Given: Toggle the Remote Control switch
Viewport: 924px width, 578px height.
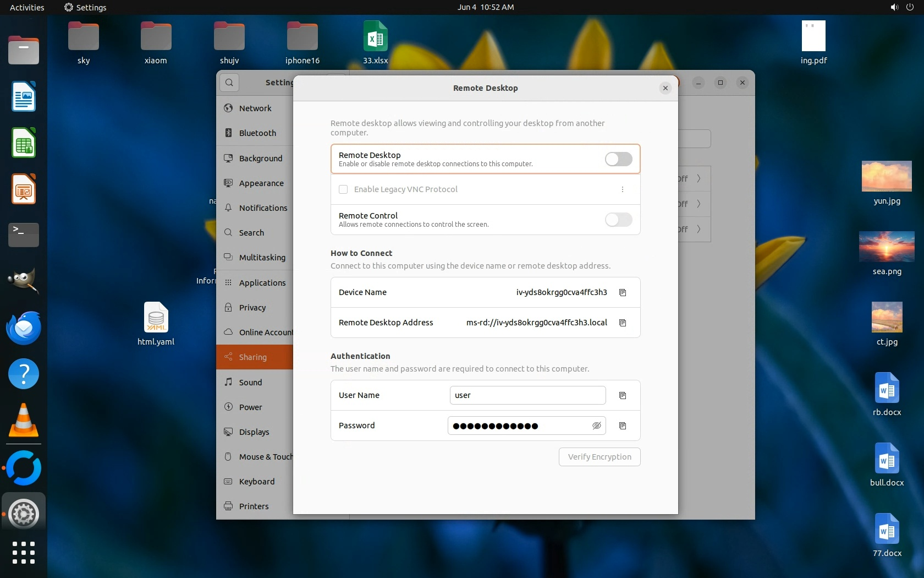Looking at the screenshot, I should coord(618,220).
